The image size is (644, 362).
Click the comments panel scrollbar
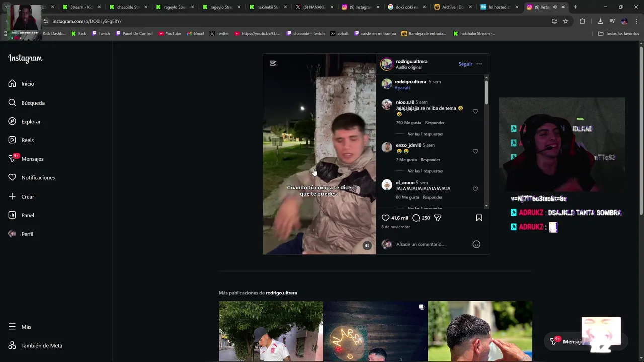click(x=486, y=92)
